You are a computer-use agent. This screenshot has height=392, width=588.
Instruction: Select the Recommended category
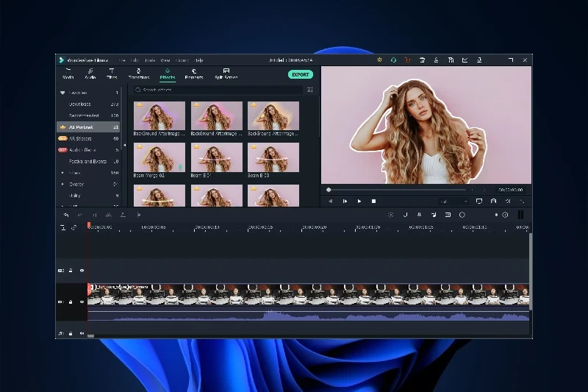click(88, 115)
